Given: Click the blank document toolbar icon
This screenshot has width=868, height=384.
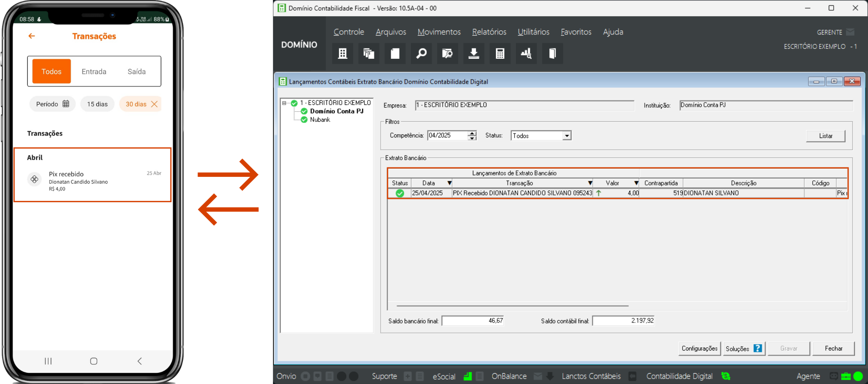Looking at the screenshot, I should pos(395,53).
